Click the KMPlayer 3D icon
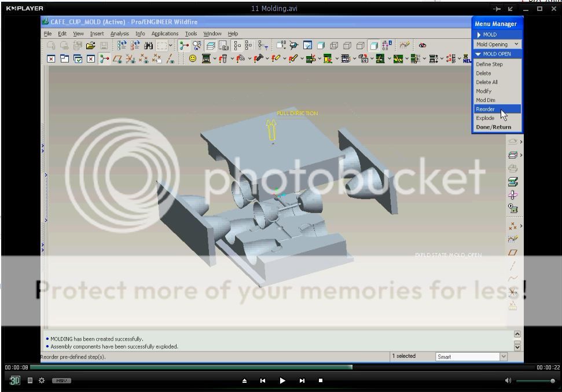The image size is (562, 392). 14,380
